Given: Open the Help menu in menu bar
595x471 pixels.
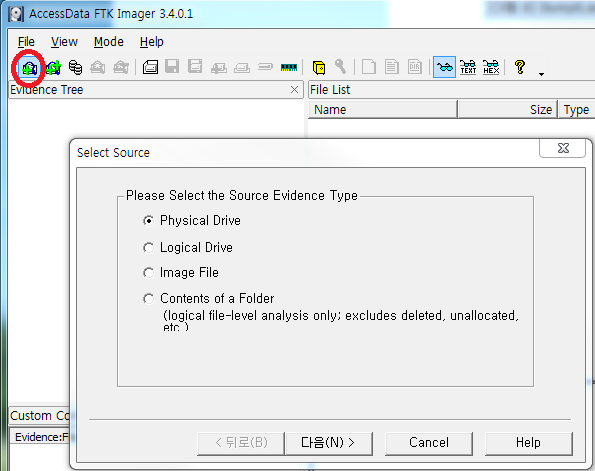Looking at the screenshot, I should click(x=152, y=42).
